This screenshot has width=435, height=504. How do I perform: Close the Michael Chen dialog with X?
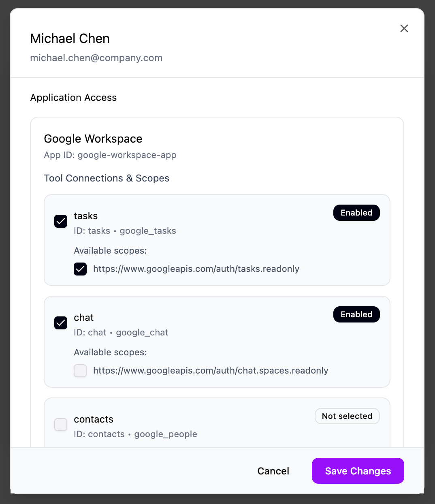pyautogui.click(x=404, y=28)
